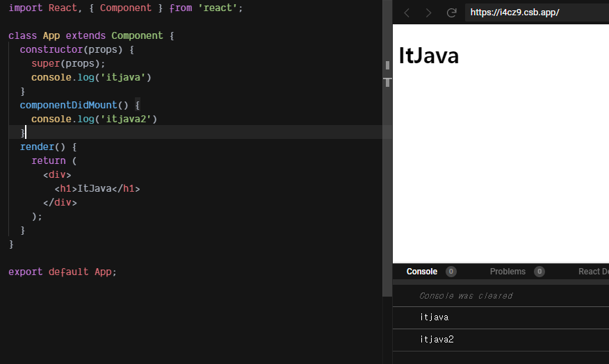Click the ItJava heading in preview
The width and height of the screenshot is (609, 364).
coord(429,56)
